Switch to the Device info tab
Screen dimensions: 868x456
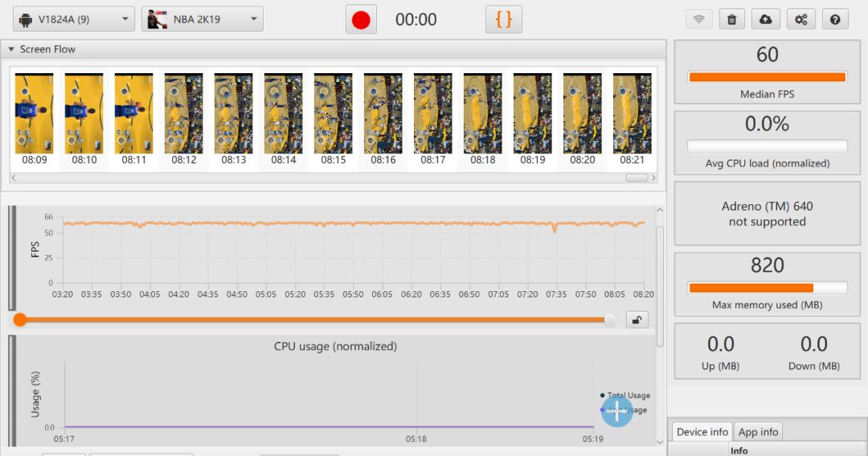pos(702,432)
